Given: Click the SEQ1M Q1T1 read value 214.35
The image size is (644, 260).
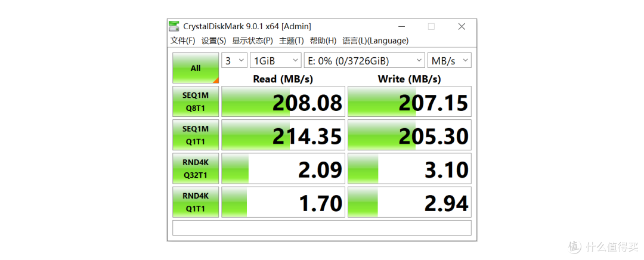Looking at the screenshot, I should [x=283, y=135].
